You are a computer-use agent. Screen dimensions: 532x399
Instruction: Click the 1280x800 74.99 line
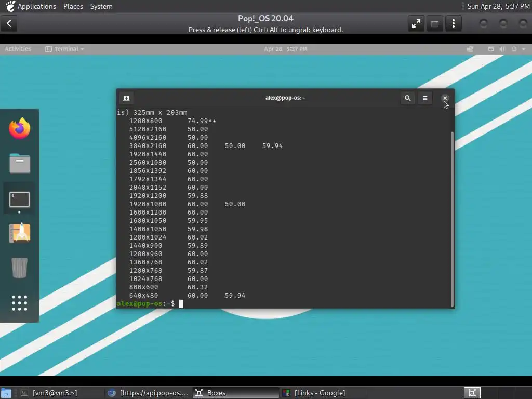point(172,121)
